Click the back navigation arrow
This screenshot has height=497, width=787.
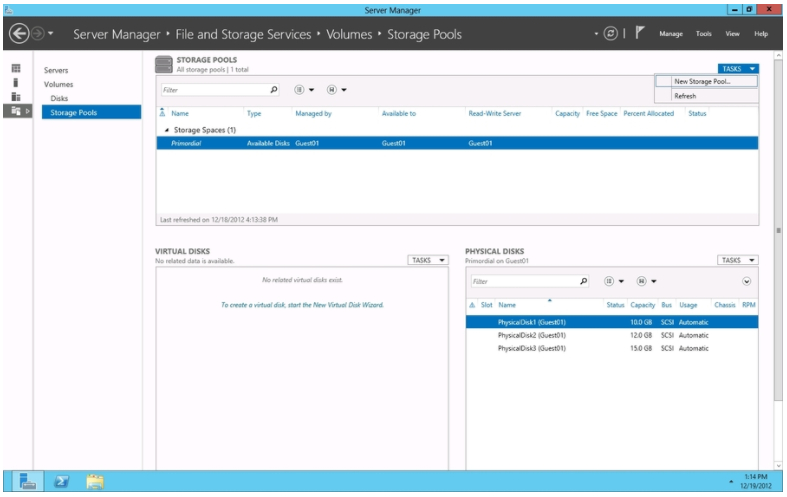[x=19, y=34]
